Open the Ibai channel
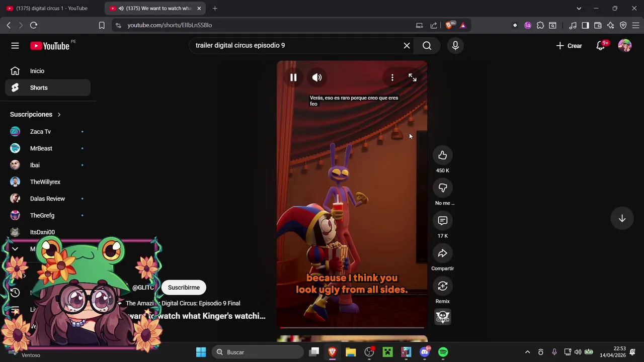The height and width of the screenshot is (362, 644). (x=48, y=165)
